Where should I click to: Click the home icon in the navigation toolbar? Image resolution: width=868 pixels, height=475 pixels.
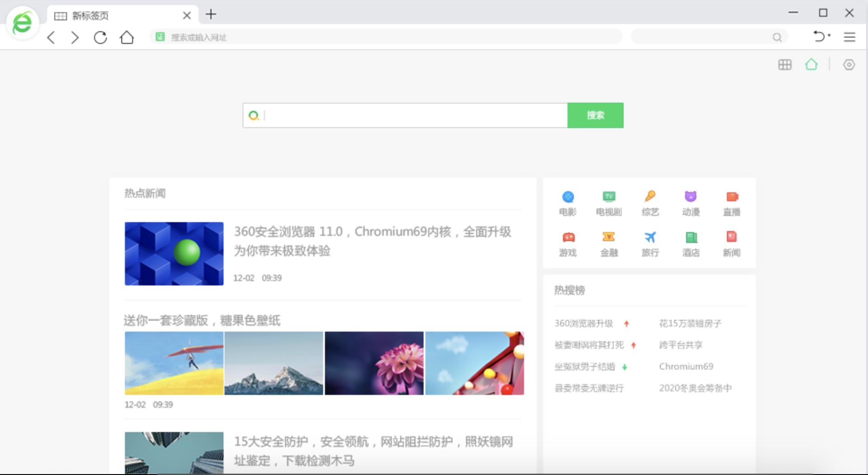pyautogui.click(x=127, y=38)
